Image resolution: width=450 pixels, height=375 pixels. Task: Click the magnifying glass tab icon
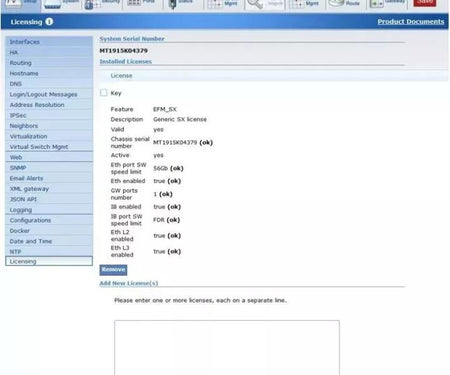coord(255,4)
